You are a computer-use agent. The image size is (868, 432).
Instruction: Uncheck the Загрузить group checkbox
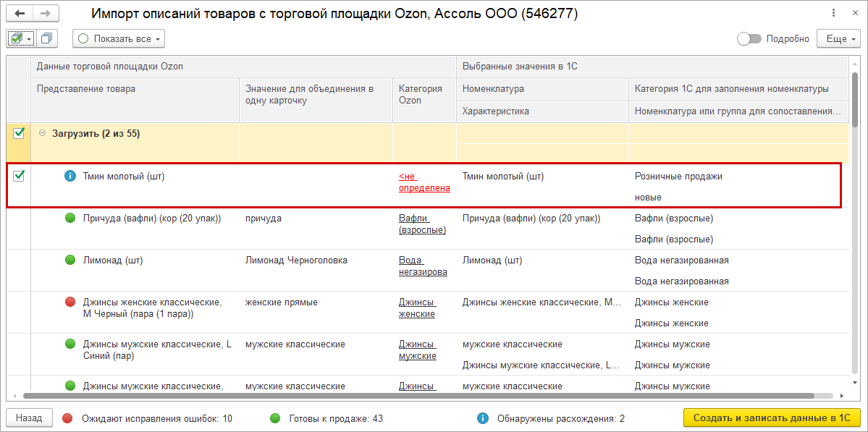(19, 133)
